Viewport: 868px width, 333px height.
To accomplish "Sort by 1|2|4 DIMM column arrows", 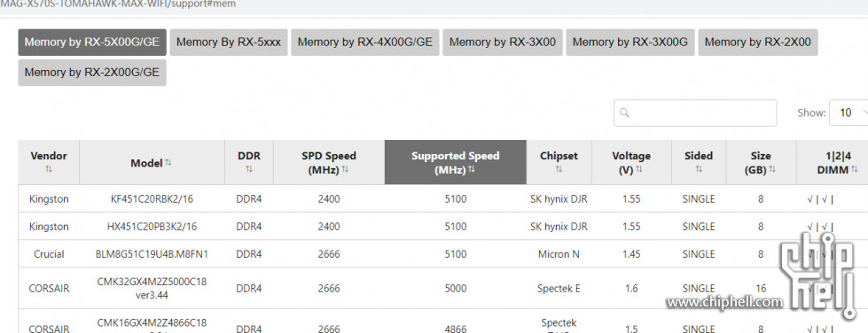I will point(853,169).
